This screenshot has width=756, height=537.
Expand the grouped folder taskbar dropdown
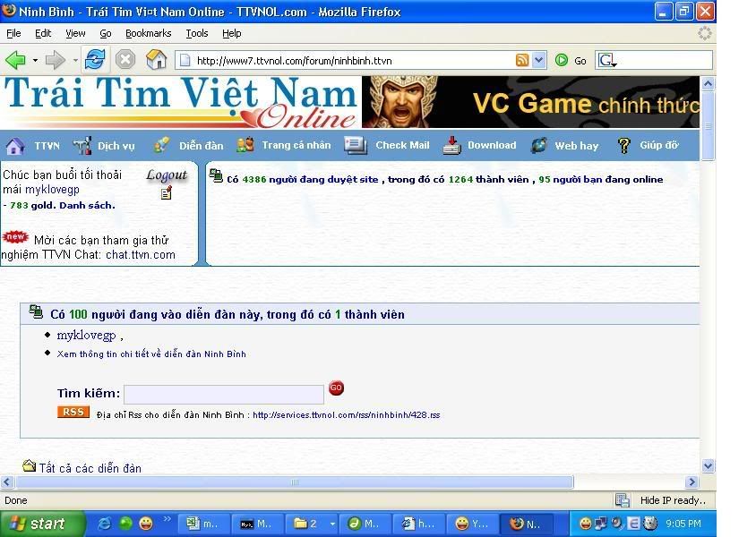[332, 524]
